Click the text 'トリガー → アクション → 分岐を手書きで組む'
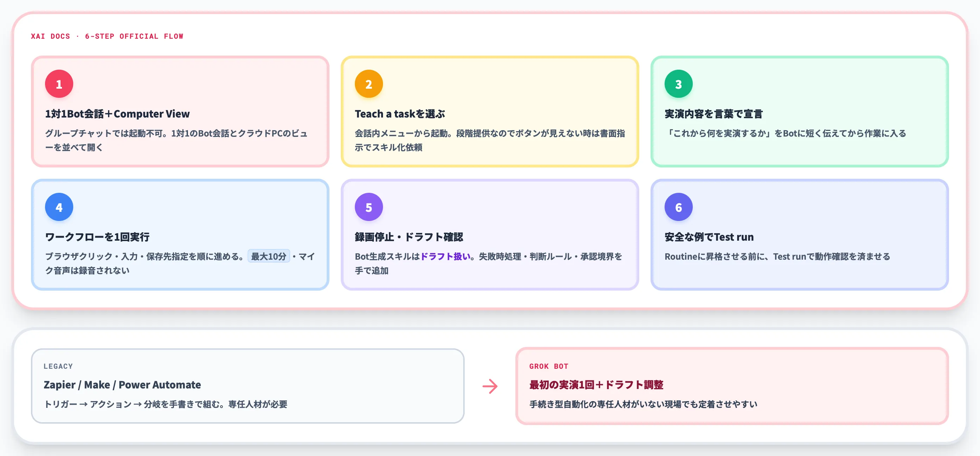 pos(132,404)
